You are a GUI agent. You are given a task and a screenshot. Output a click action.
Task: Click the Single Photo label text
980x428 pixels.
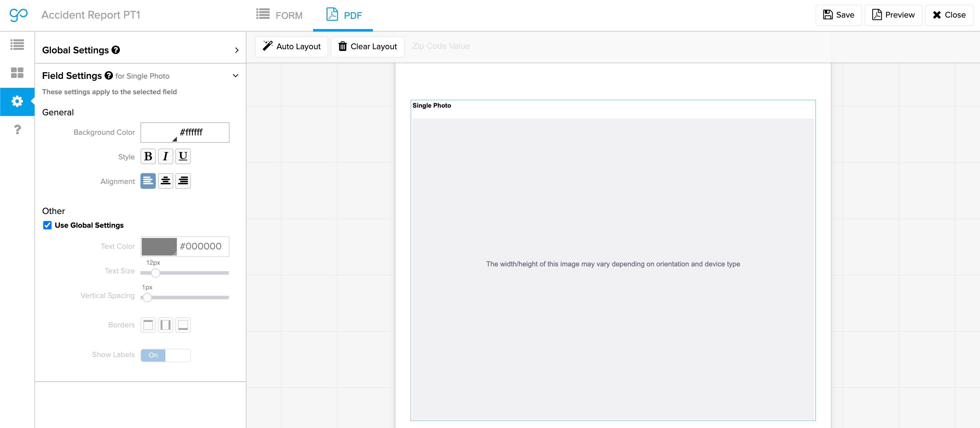431,105
